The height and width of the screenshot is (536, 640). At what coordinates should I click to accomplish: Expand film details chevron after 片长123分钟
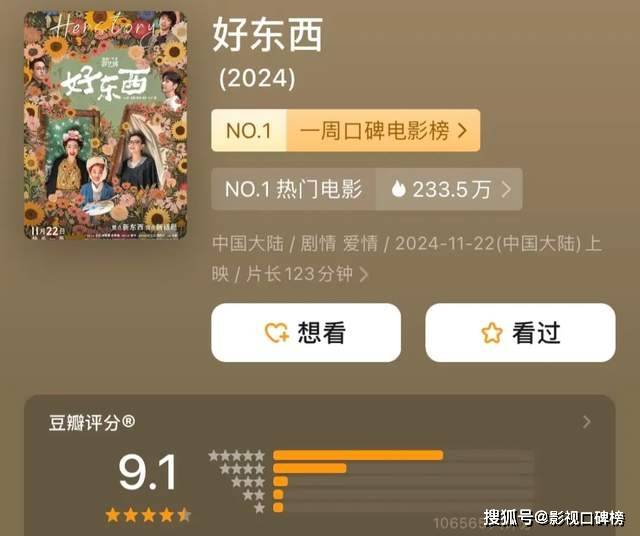coord(364,274)
